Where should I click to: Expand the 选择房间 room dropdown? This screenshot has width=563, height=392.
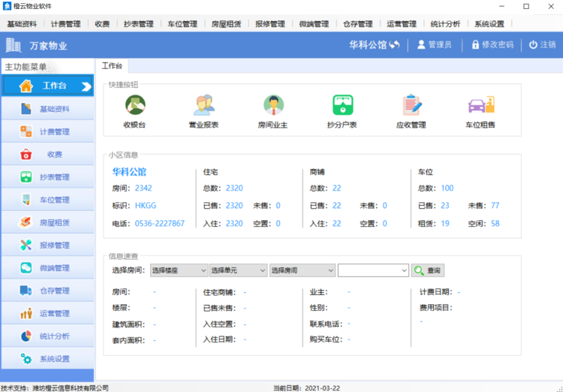point(303,270)
